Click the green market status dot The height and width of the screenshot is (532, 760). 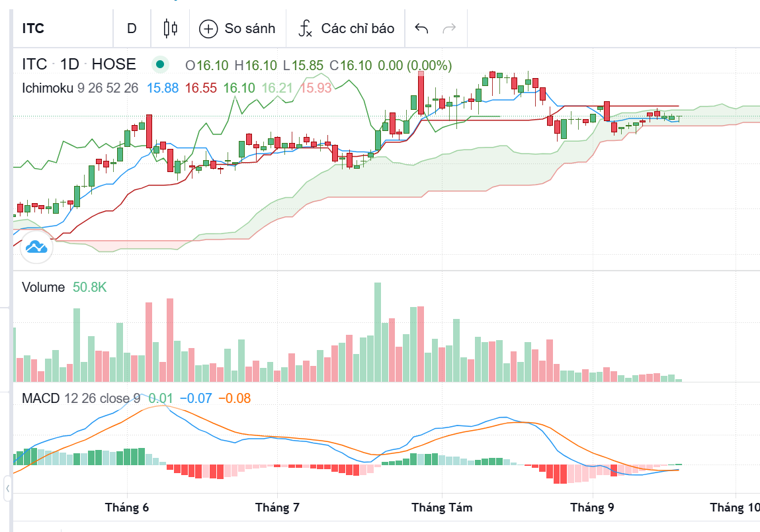tap(160, 64)
